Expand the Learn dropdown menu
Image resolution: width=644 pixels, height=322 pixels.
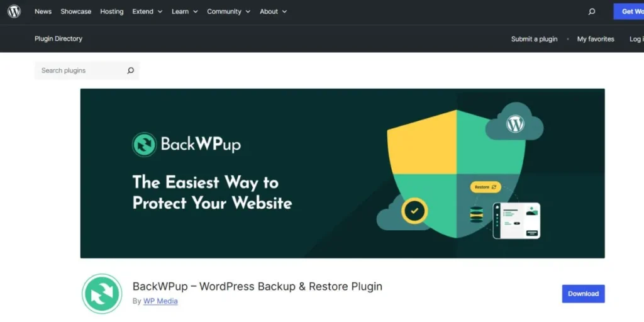tap(185, 11)
